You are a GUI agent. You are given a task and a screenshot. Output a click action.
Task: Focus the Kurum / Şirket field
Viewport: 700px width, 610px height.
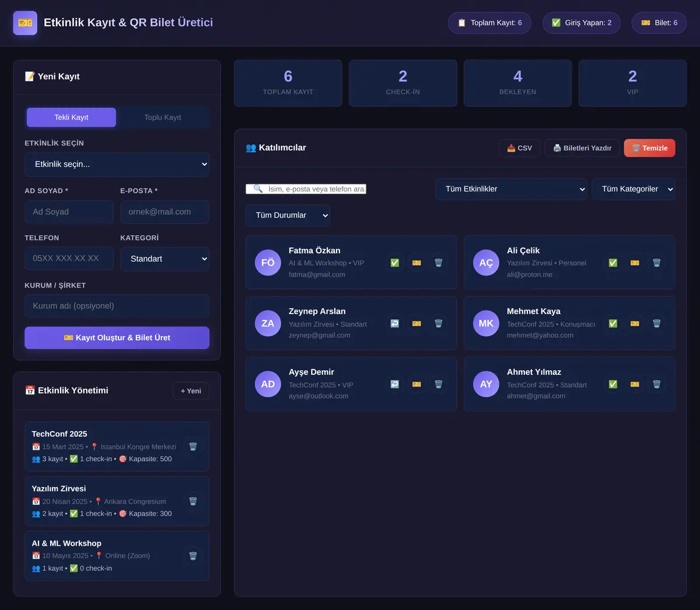click(x=117, y=306)
